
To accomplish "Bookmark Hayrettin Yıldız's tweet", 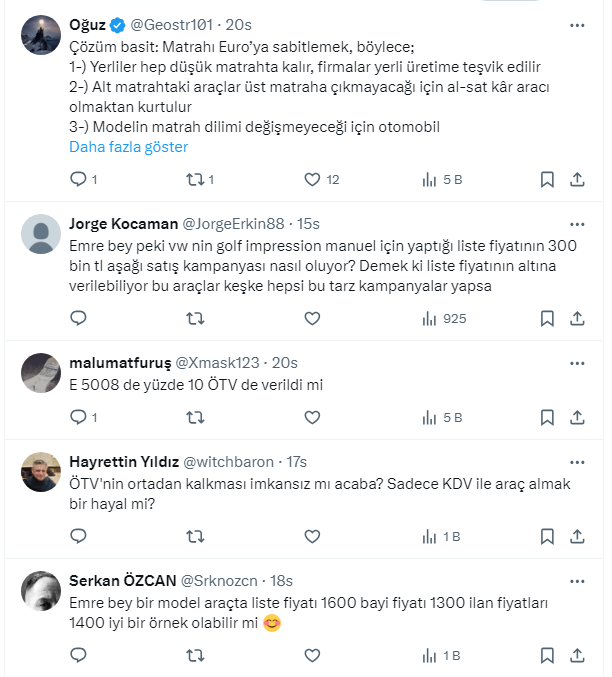I will coord(547,537).
